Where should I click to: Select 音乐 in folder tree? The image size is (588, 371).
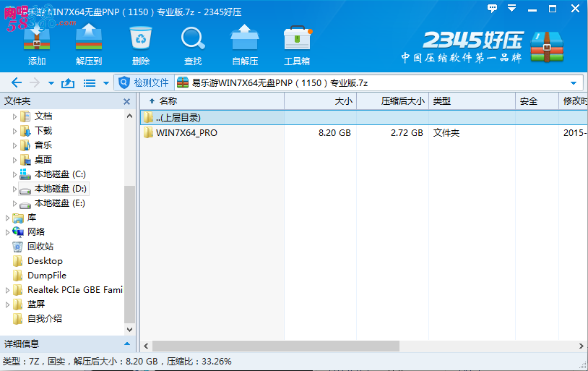43,145
